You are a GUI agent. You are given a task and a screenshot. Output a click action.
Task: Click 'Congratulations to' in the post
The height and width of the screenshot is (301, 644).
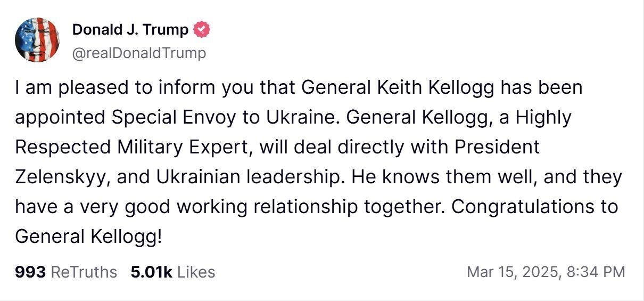(x=534, y=207)
